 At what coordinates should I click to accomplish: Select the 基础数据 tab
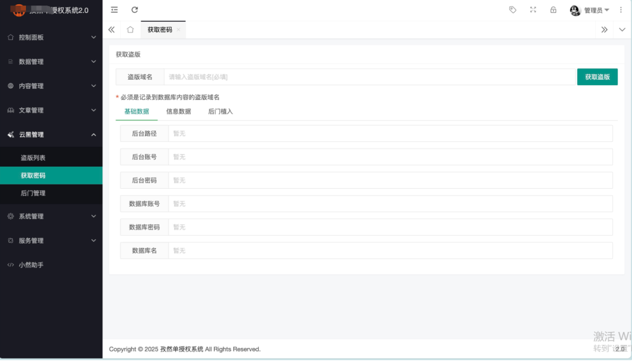pos(136,112)
